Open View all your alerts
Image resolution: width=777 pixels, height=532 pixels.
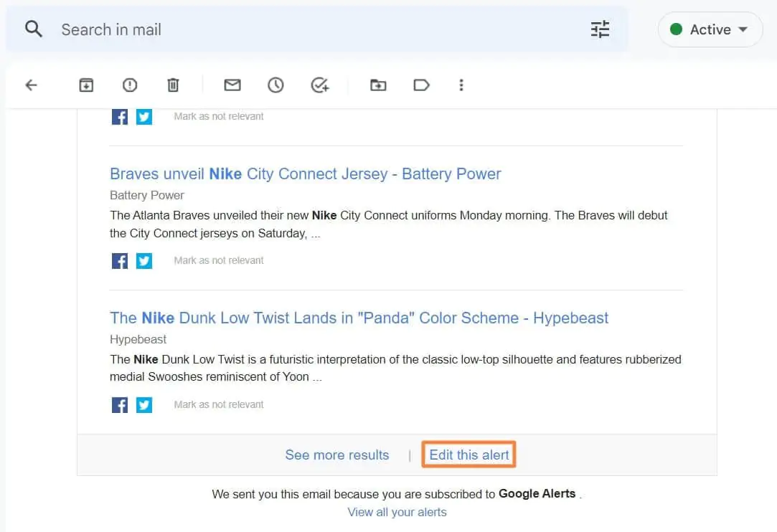pyautogui.click(x=397, y=512)
